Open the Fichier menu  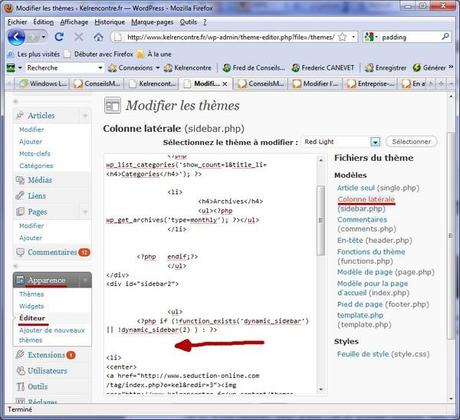click(x=17, y=22)
